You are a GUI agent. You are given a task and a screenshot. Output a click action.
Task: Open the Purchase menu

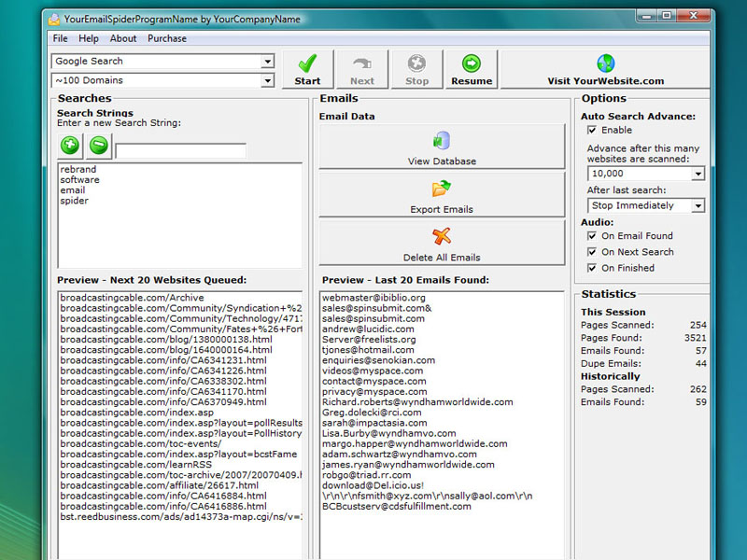tap(167, 38)
